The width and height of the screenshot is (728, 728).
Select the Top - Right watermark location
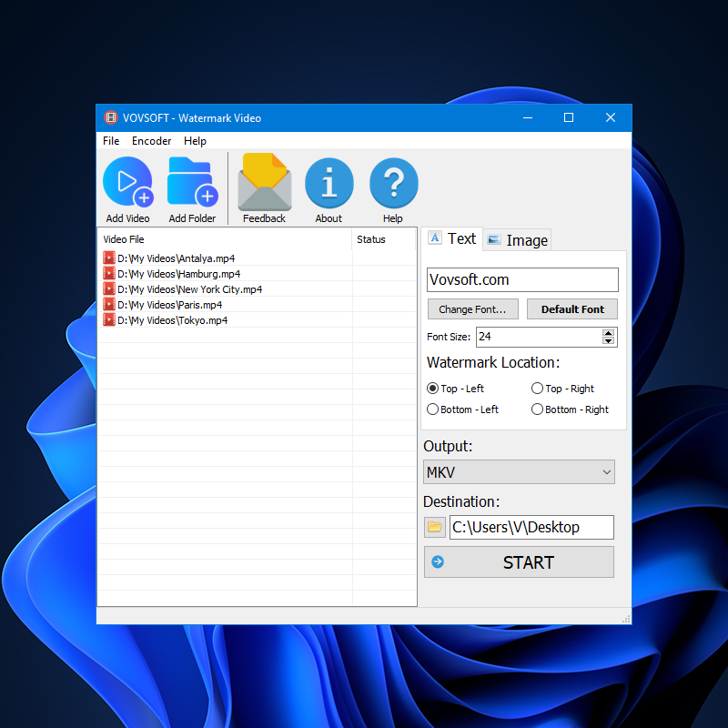coord(537,389)
